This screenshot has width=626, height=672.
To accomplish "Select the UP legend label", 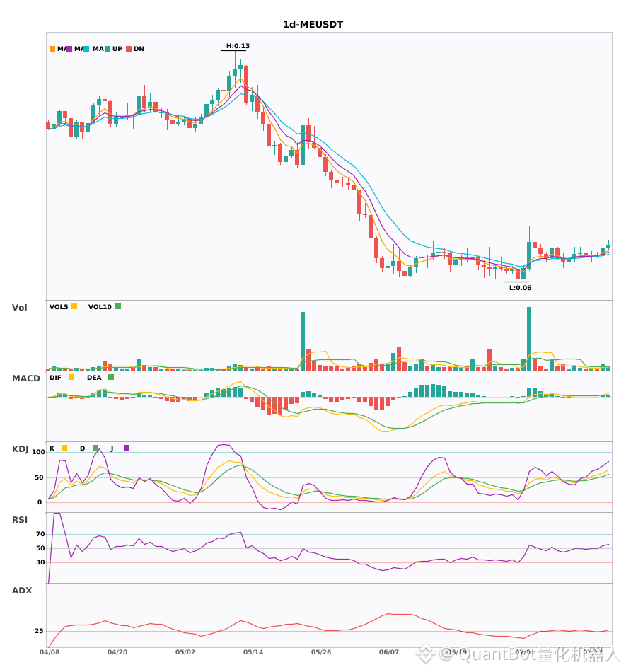I will tap(117, 49).
